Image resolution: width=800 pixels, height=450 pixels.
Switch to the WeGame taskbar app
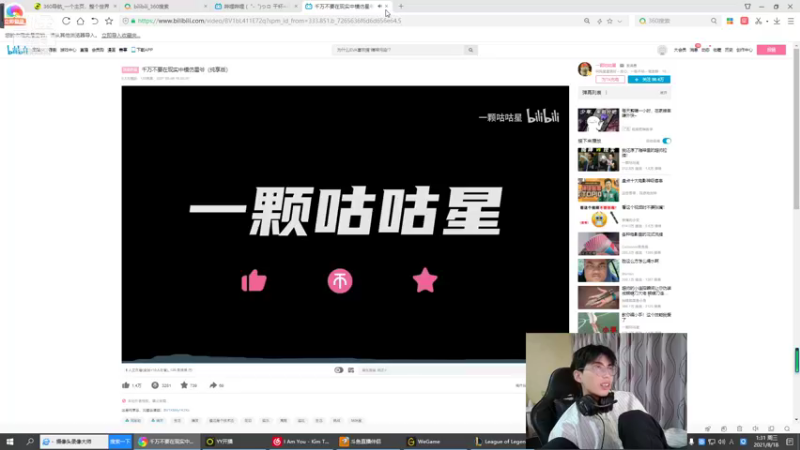[x=437, y=441]
